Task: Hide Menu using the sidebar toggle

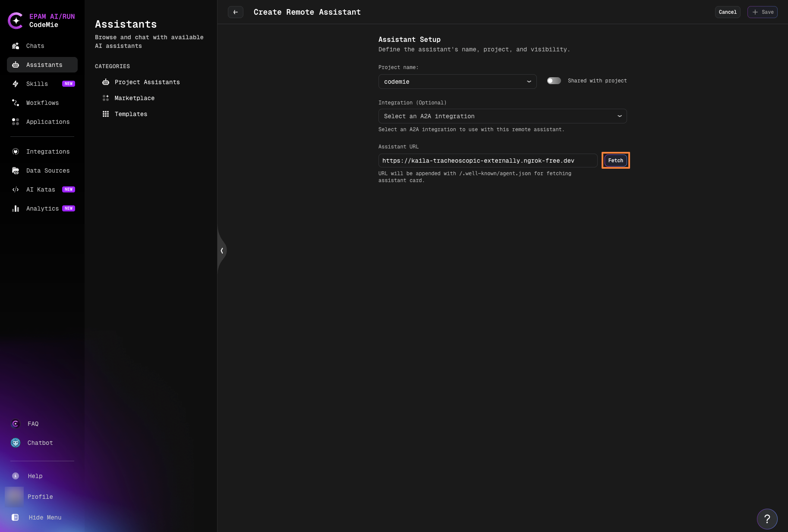Action: [x=16, y=518]
